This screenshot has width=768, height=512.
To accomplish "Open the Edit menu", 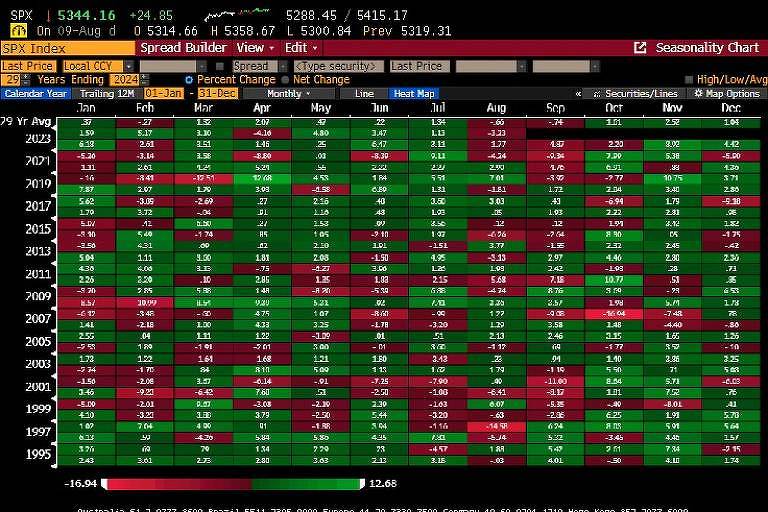I will pyautogui.click(x=301, y=48).
